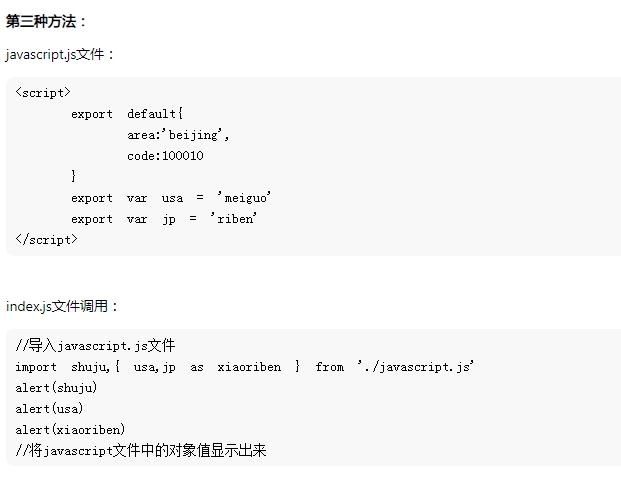Click the export default{ line
Viewport: 621px width, 478px height.
coord(127,114)
